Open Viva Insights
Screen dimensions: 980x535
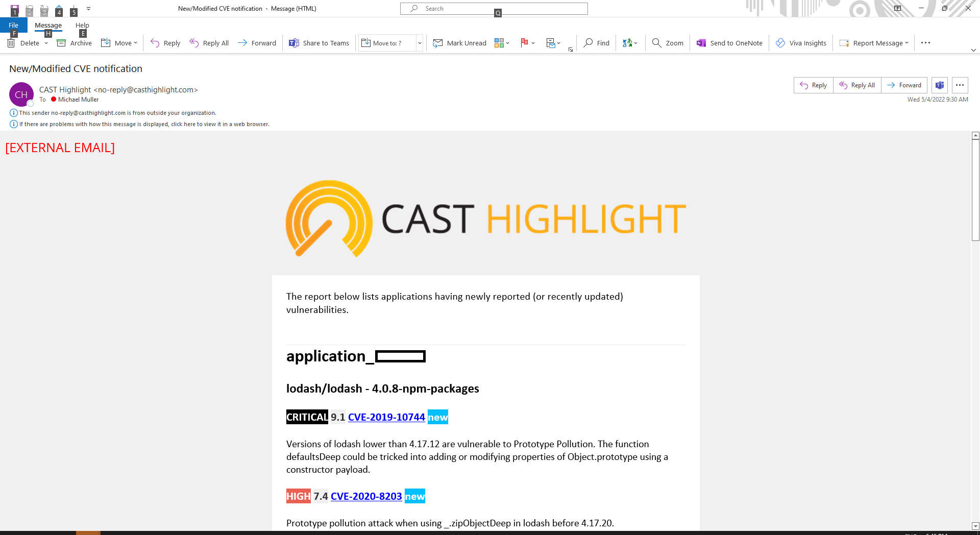801,43
